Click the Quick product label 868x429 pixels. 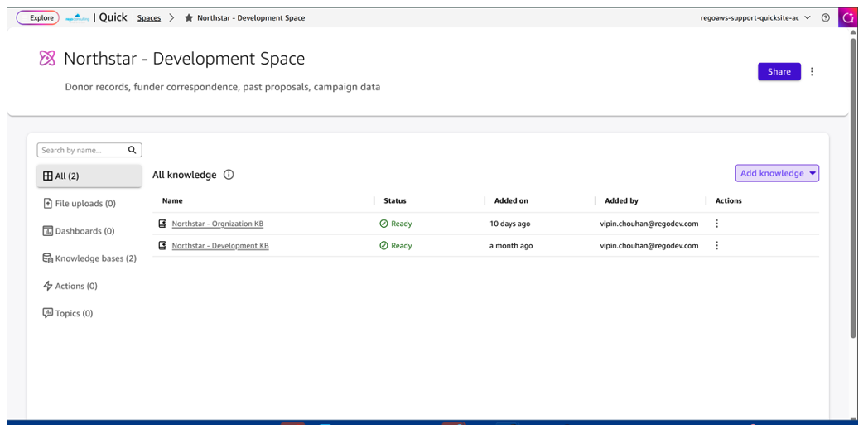click(x=113, y=17)
